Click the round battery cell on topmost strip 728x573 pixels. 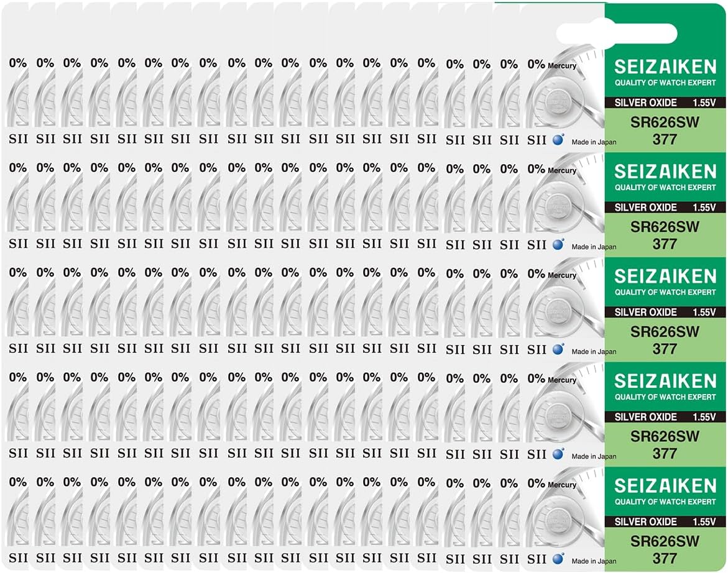557,101
